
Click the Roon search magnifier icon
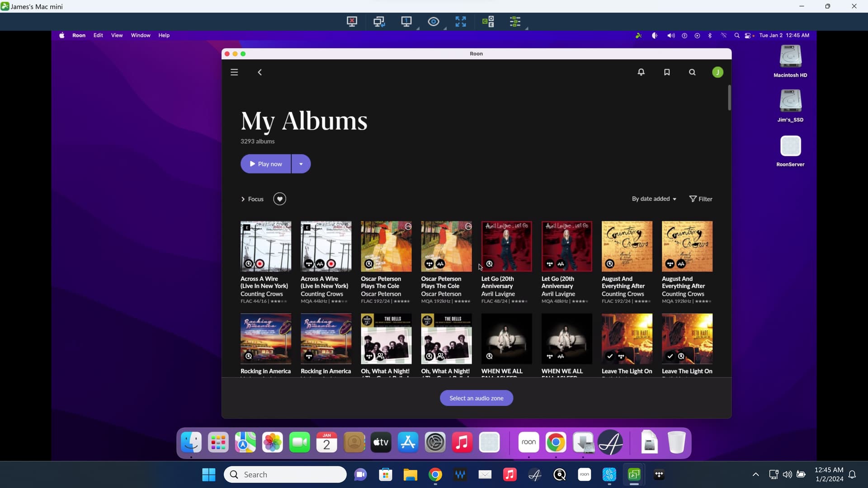tap(692, 72)
